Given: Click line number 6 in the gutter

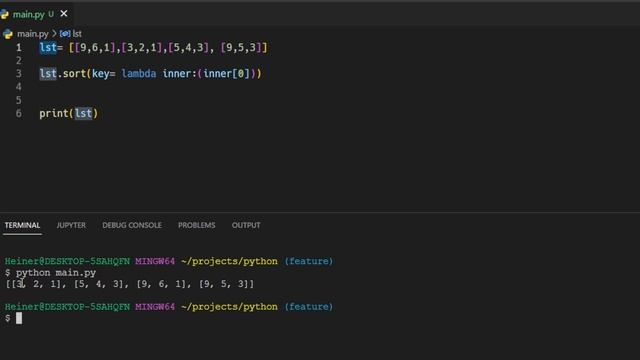Looking at the screenshot, I should [x=19, y=113].
